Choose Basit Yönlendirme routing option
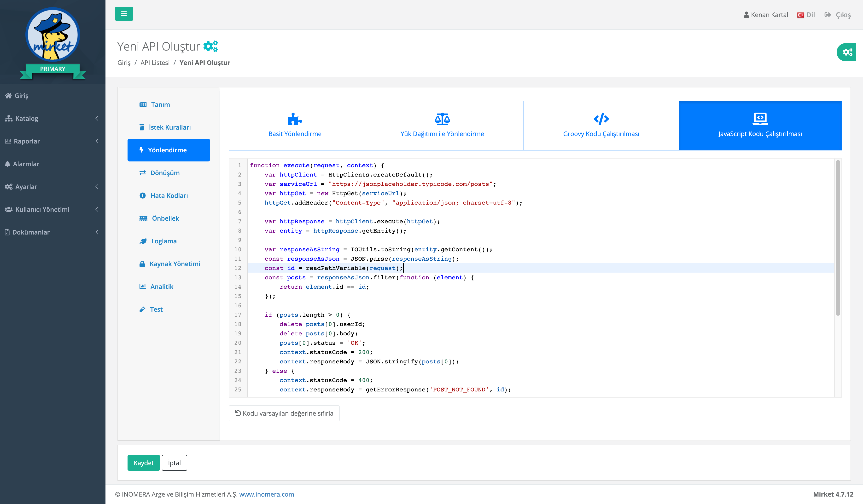The width and height of the screenshot is (863, 504). pyautogui.click(x=295, y=126)
